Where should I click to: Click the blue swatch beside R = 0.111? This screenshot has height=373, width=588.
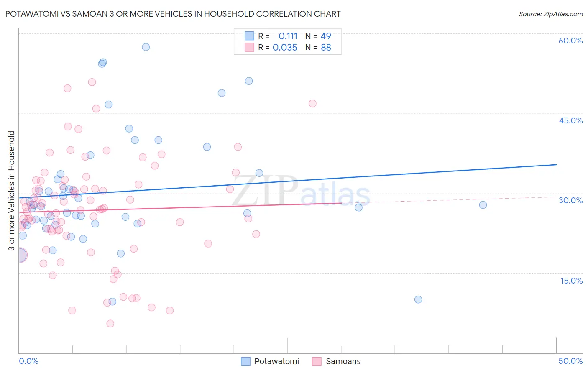[x=250, y=36]
